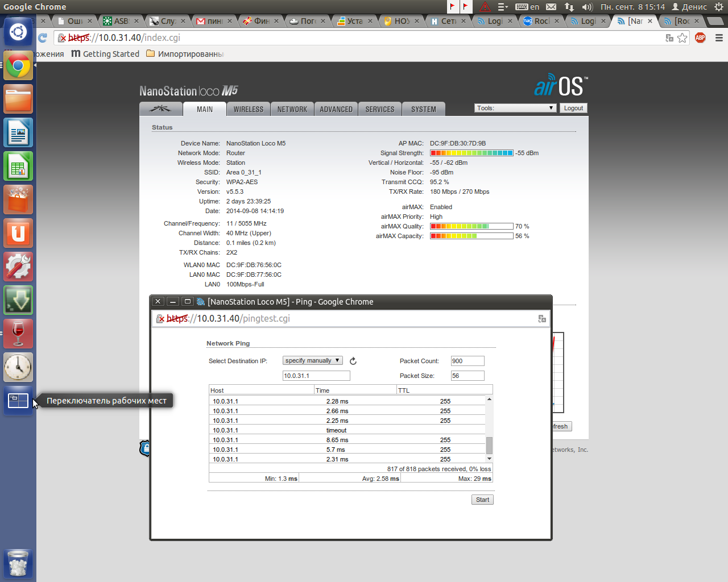Open the Adblock Plus extension icon
This screenshot has height=582, width=728.
[700, 38]
